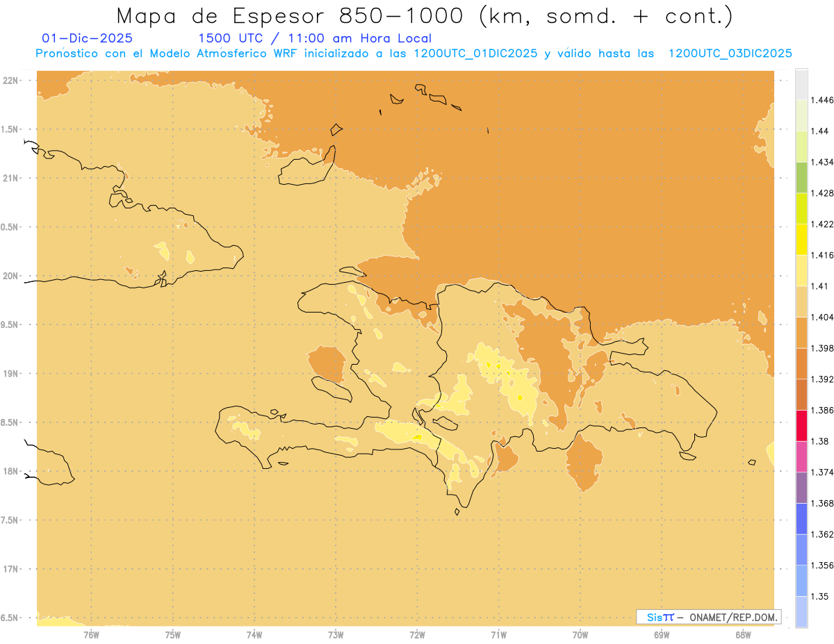Select the date label "01-Dic-2025"

tap(88, 38)
